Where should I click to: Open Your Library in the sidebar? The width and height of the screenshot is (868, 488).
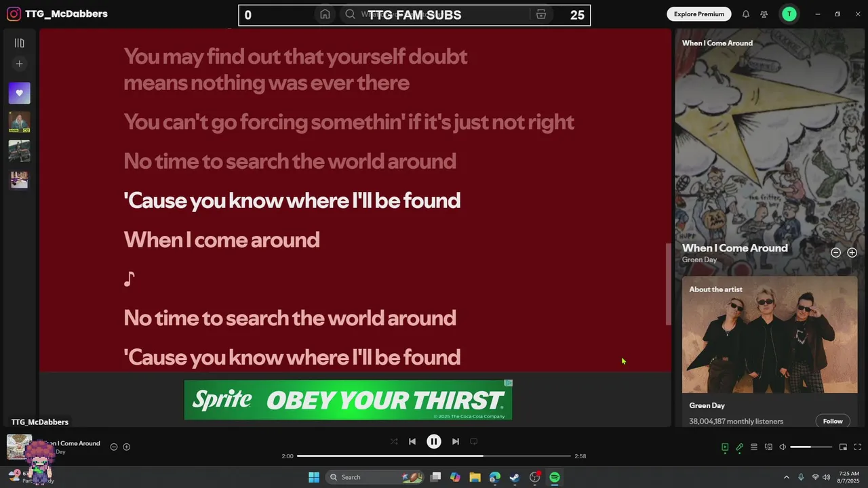[19, 43]
